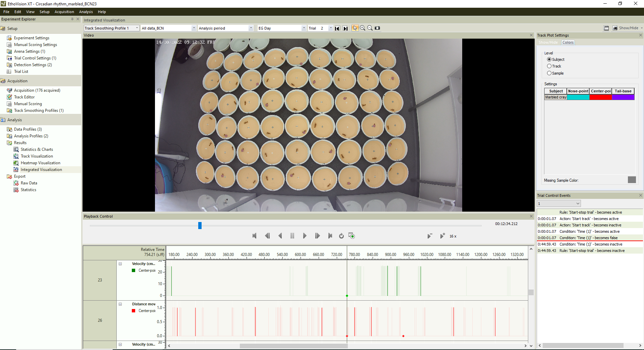
Task: Click the Setup section header
Action: [41, 29]
